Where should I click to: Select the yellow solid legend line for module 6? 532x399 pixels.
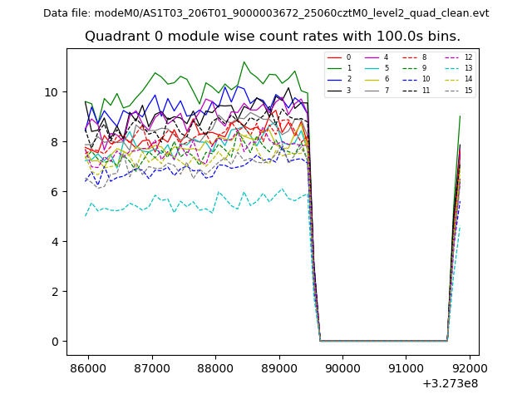(372, 79)
